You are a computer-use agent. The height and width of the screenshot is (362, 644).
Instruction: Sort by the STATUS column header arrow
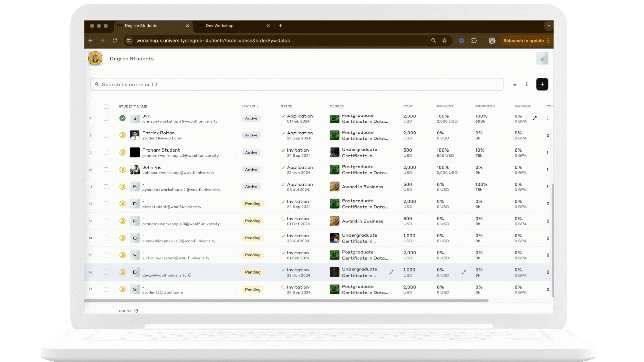pyautogui.click(x=258, y=106)
